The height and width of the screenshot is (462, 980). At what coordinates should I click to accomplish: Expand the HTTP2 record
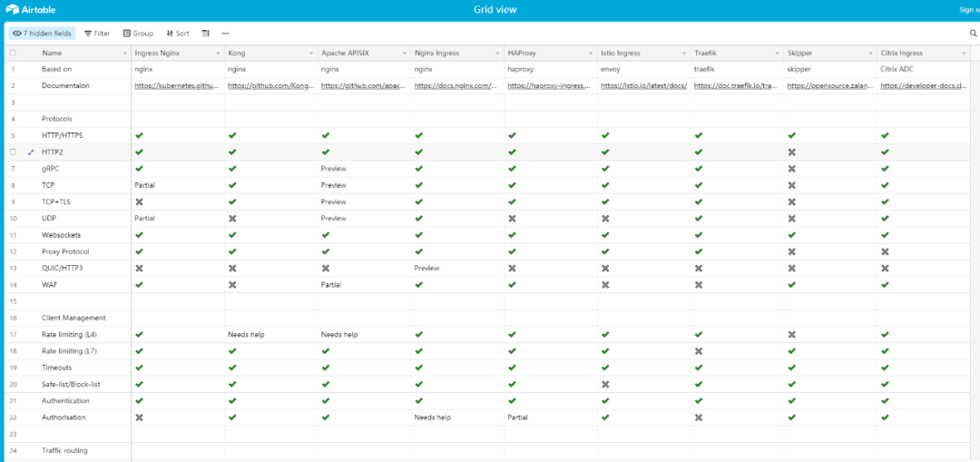pos(31,152)
